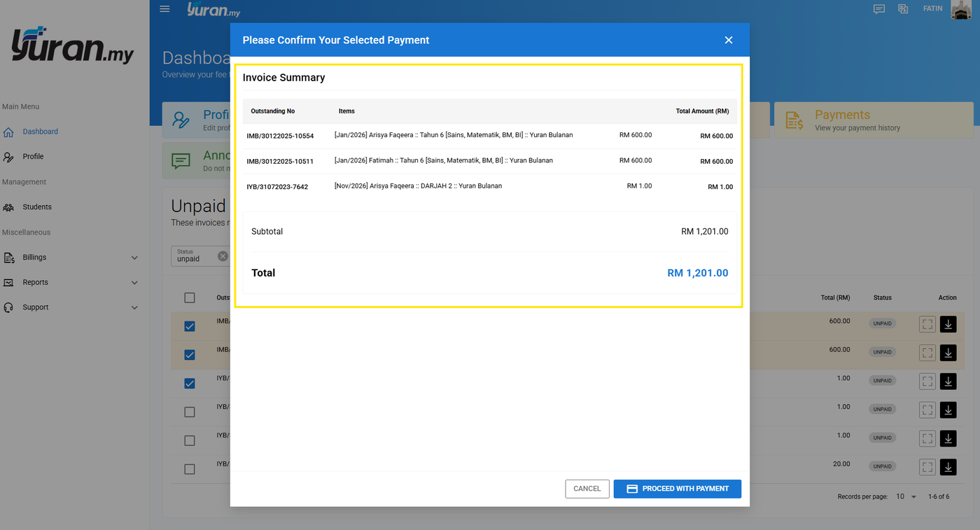Image resolution: width=980 pixels, height=530 pixels.
Task: Open the chat messages icon
Action: coord(879,9)
